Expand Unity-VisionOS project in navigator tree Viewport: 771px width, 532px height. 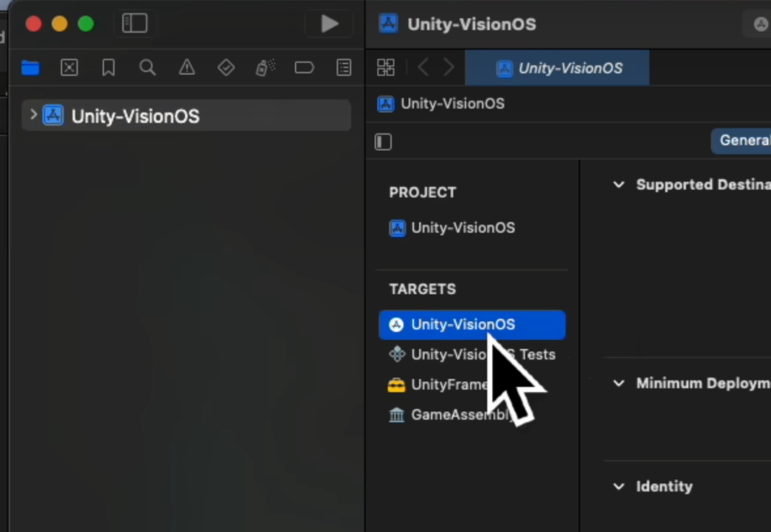click(33, 115)
